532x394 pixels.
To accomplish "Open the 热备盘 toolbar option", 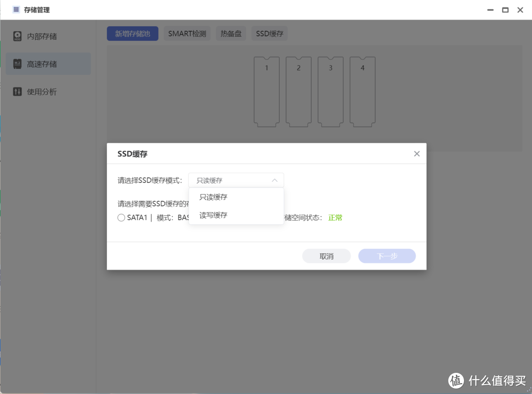I will coord(231,33).
